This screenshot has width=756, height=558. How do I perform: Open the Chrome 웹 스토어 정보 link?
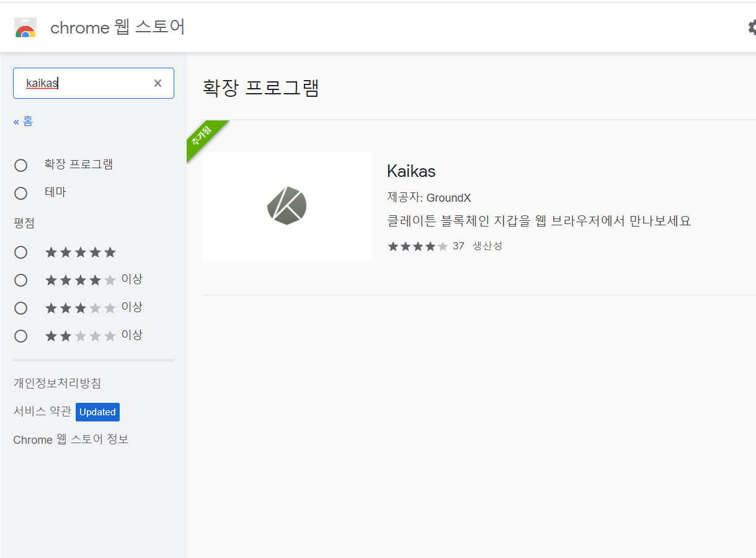(71, 439)
